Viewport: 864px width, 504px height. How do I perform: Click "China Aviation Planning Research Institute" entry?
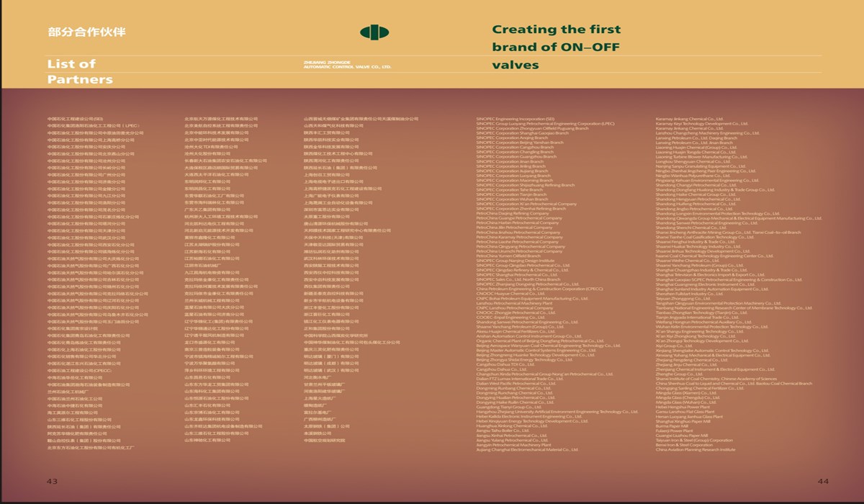tap(696, 449)
